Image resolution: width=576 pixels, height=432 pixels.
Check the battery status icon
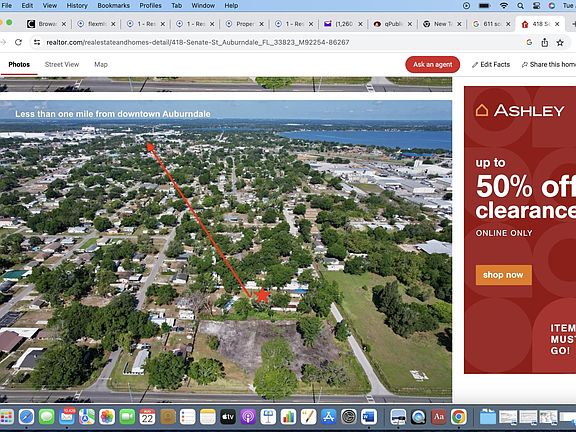tap(485, 6)
